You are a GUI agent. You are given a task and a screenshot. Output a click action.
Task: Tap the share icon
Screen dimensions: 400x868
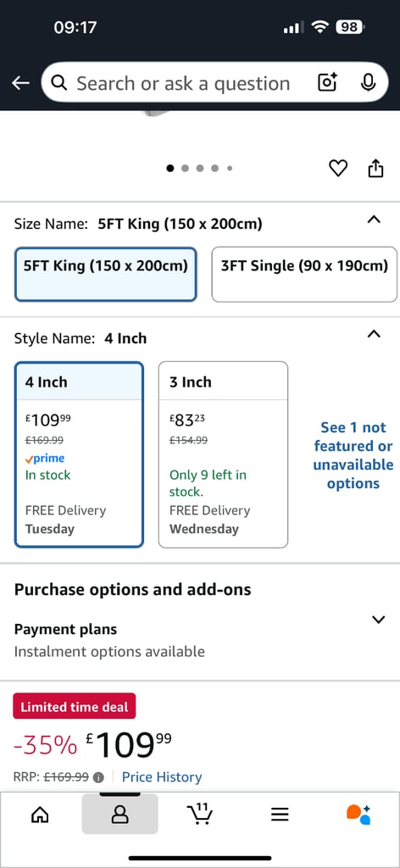[x=375, y=168]
